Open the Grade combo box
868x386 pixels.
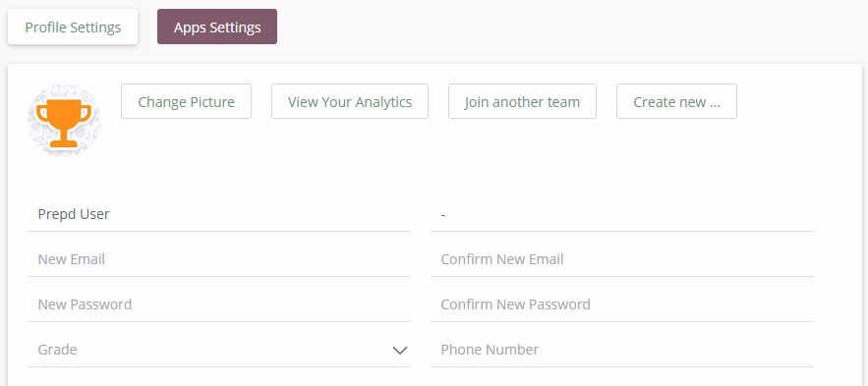(219, 350)
